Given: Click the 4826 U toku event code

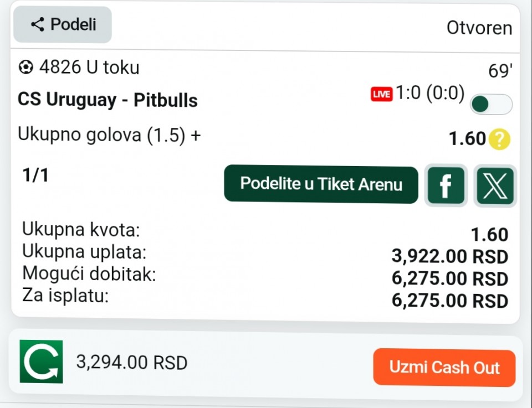Looking at the screenshot, I should 89,68.
